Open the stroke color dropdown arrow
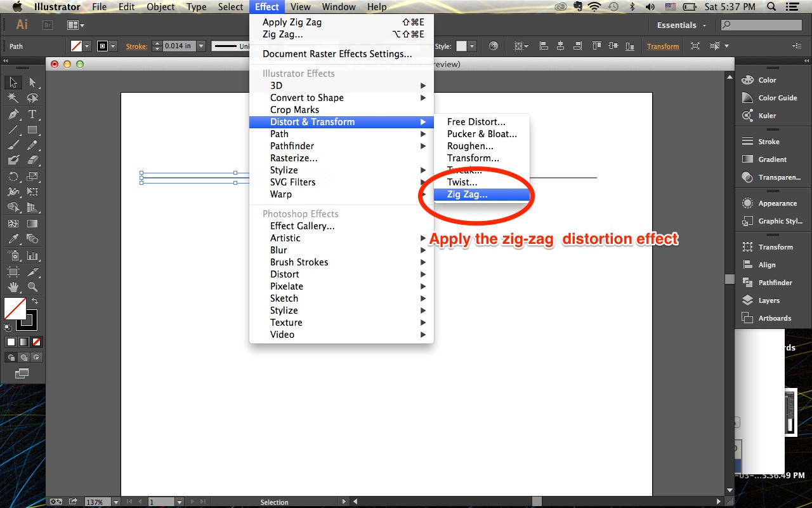812x508 pixels. point(114,46)
